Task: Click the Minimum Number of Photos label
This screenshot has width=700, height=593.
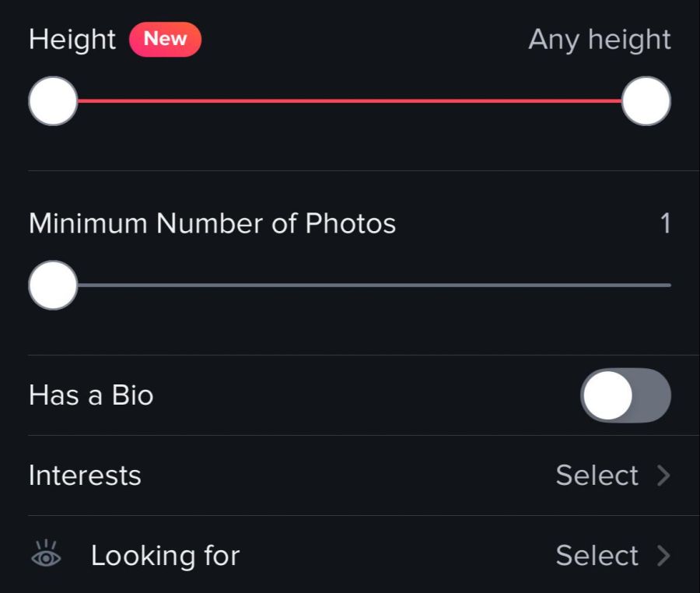Action: (x=212, y=224)
